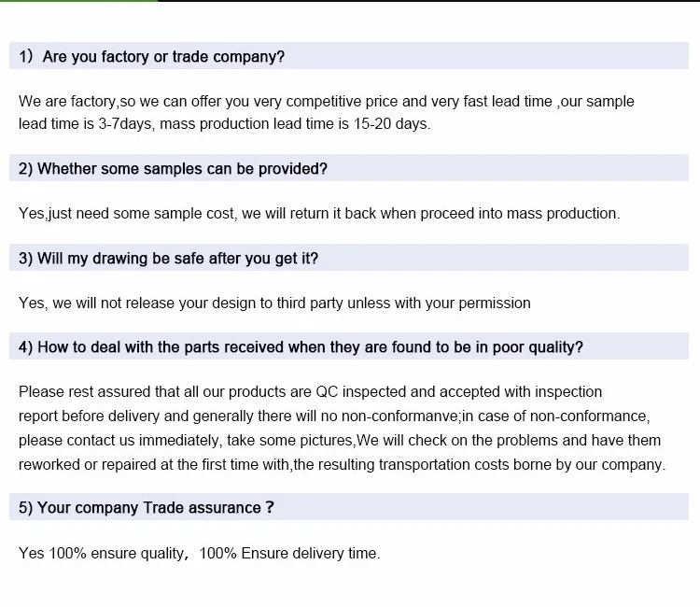
Task: Click the '100% ensure quality' answer text
Action: click(x=117, y=554)
